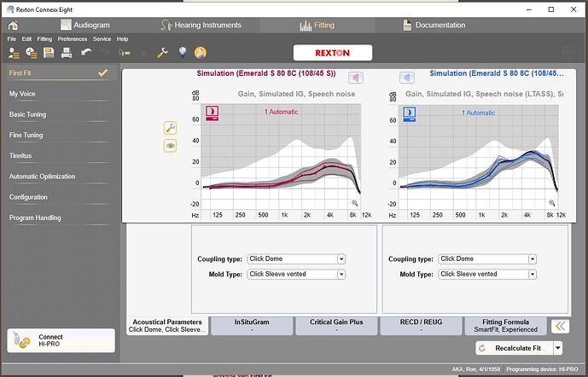Open the Fitting menu
The image size is (588, 377).
click(x=44, y=39)
